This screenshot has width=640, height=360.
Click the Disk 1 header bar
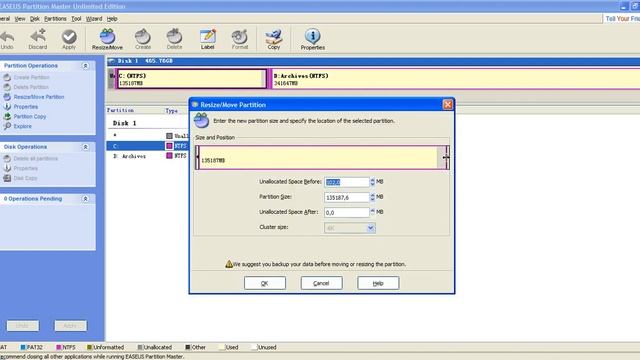373,61
